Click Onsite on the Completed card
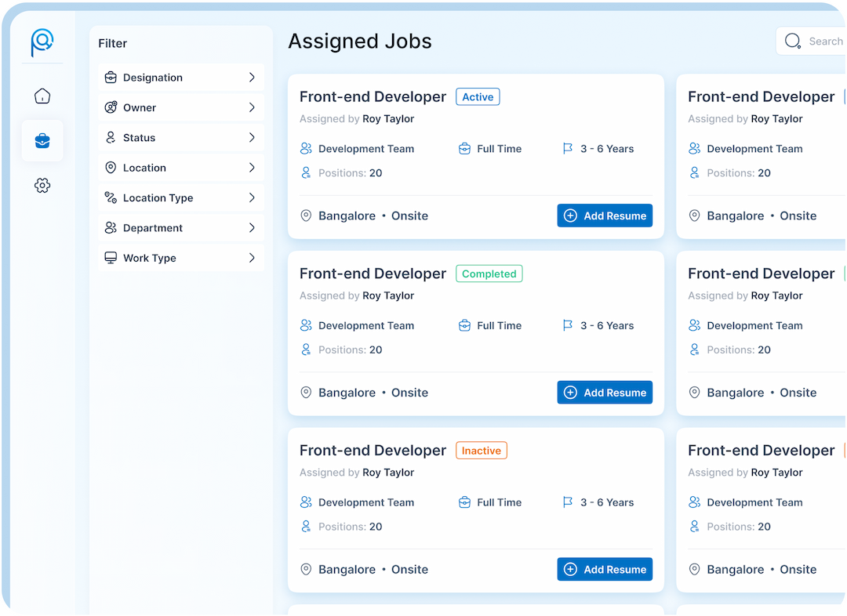Screen dimensions: 847x616 click(409, 393)
